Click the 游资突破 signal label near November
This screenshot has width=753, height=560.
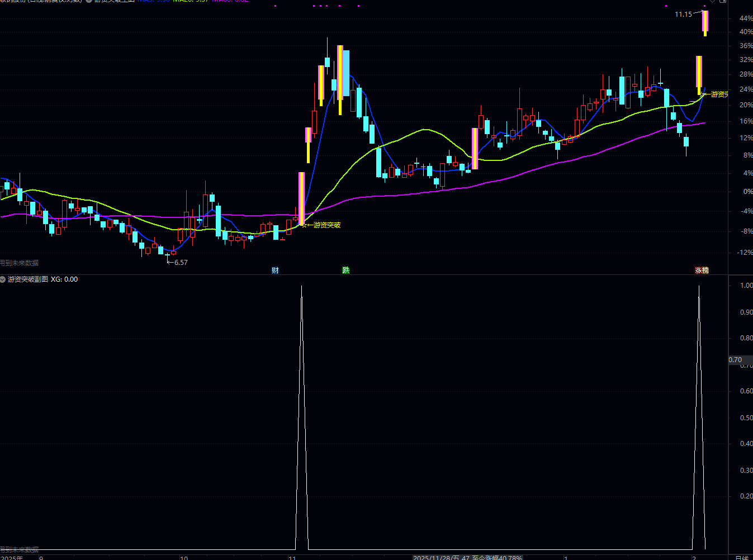coord(327,225)
